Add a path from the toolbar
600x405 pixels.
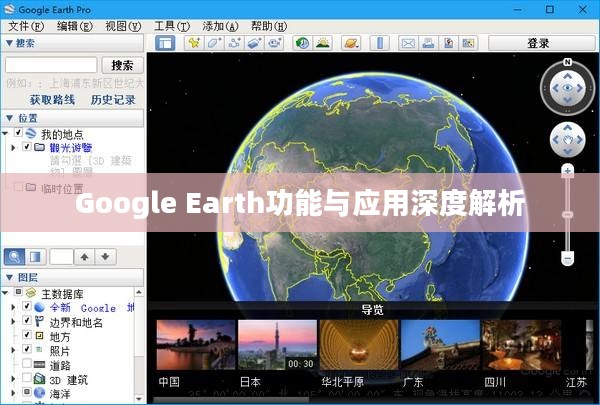click(234, 43)
